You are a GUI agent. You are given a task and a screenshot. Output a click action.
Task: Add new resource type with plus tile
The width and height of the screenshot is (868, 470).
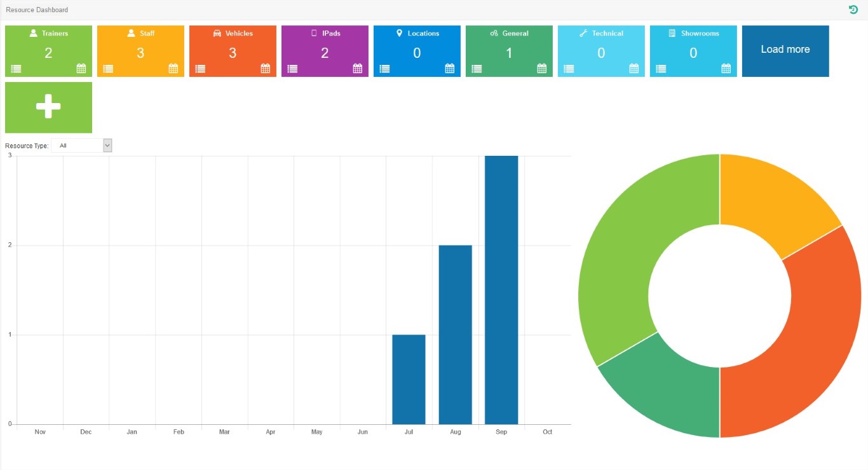[x=48, y=107]
